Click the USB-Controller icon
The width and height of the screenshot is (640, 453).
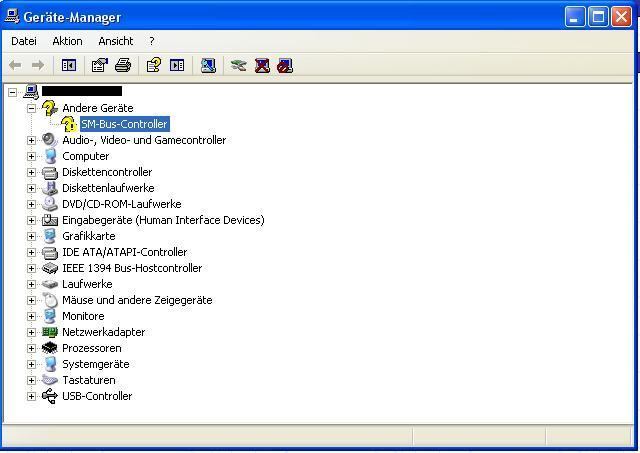tap(50, 396)
